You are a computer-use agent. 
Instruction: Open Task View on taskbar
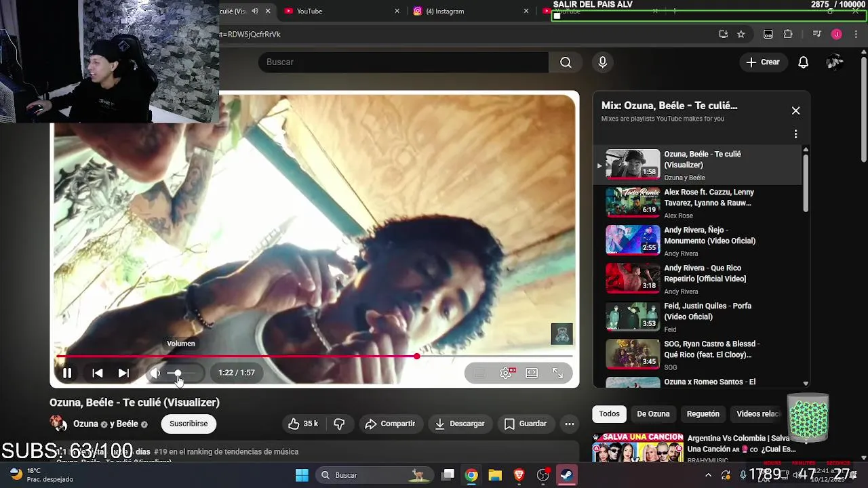[x=448, y=475]
